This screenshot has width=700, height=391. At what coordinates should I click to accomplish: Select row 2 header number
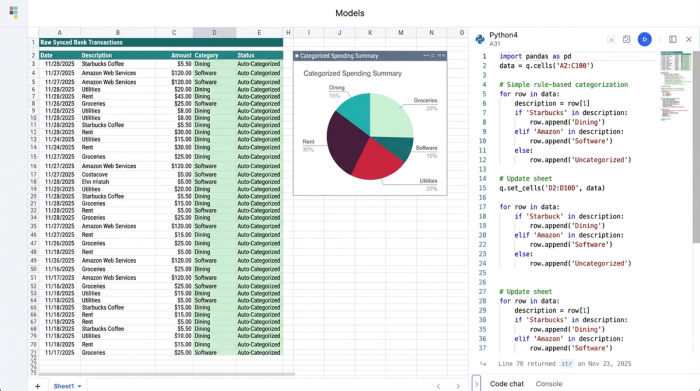33,55
